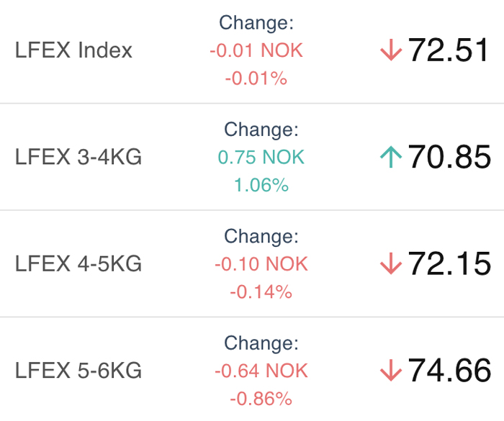Select the LFEX 4-5KG row label

[x=78, y=263]
